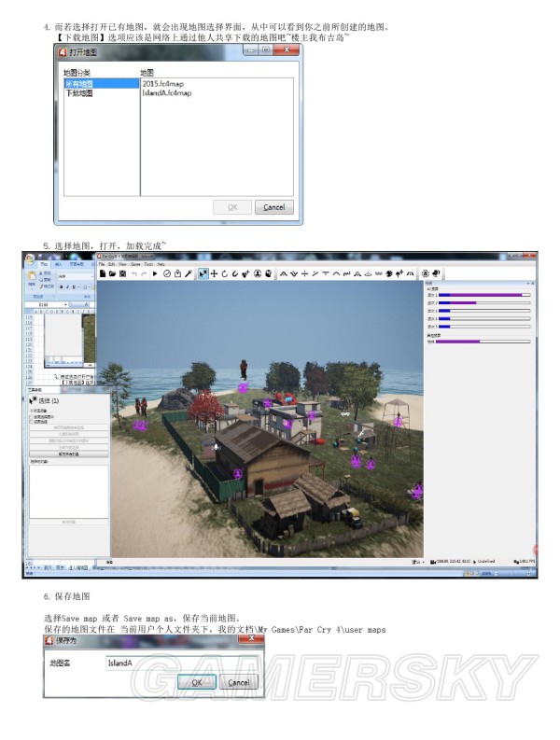This screenshot has height=740, width=560.
Task: Click the Save floppy disk icon
Action: pos(123,273)
